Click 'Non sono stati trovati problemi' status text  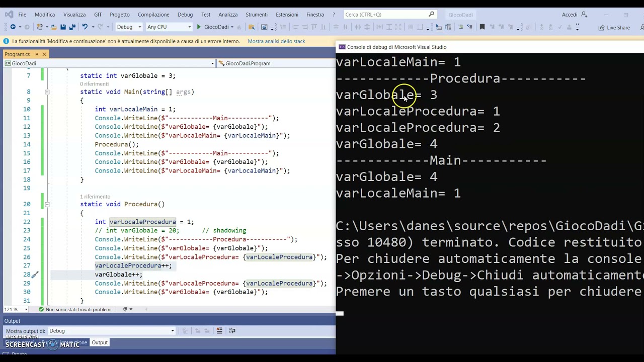pos(78,309)
